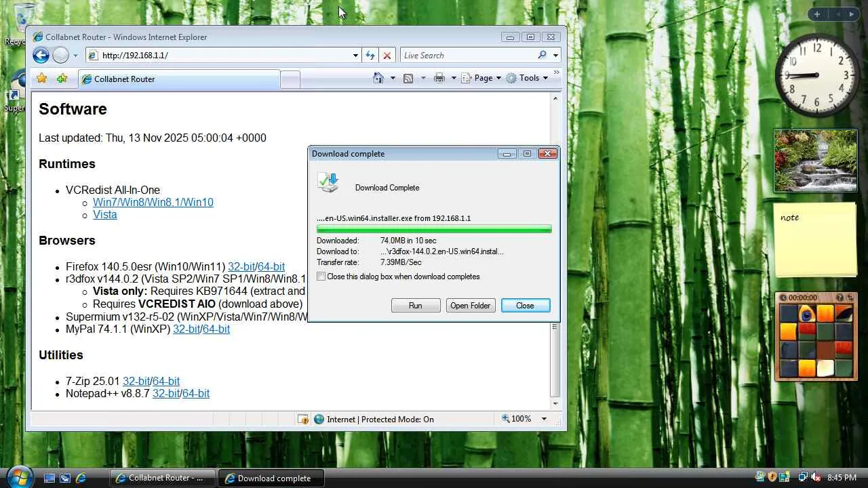Click the security shield tray icon
The height and width of the screenshot is (488, 868).
772,477
